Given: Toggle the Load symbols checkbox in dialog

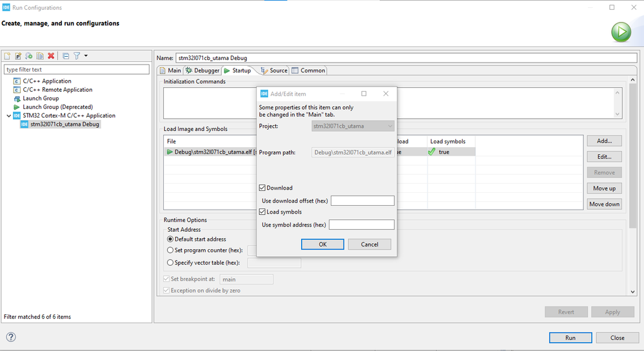Looking at the screenshot, I should pyautogui.click(x=262, y=212).
